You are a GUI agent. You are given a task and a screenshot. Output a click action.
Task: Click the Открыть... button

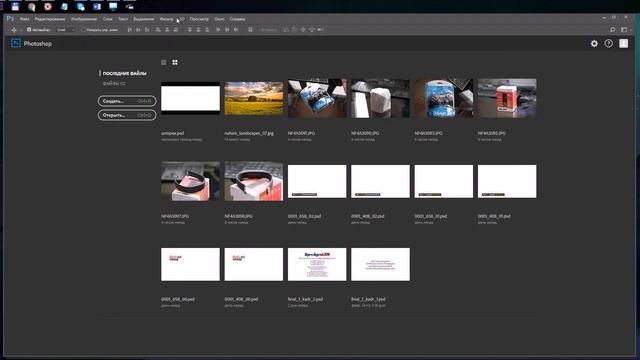(x=127, y=115)
